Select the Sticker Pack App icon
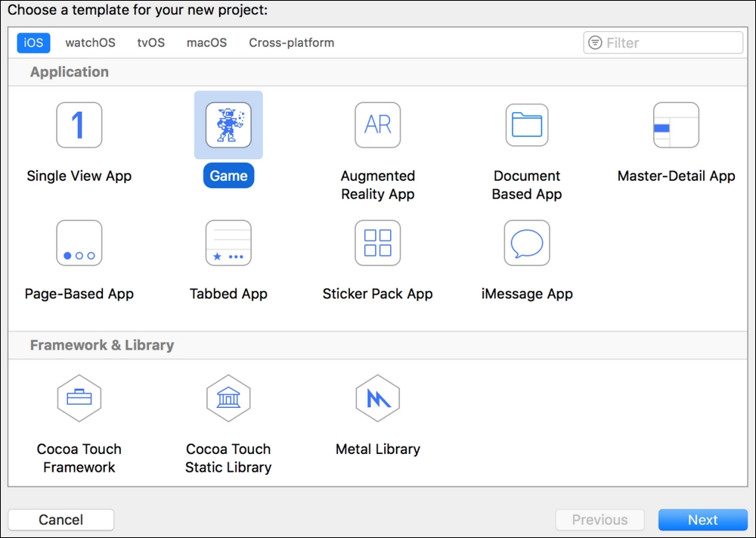 pyautogui.click(x=377, y=243)
